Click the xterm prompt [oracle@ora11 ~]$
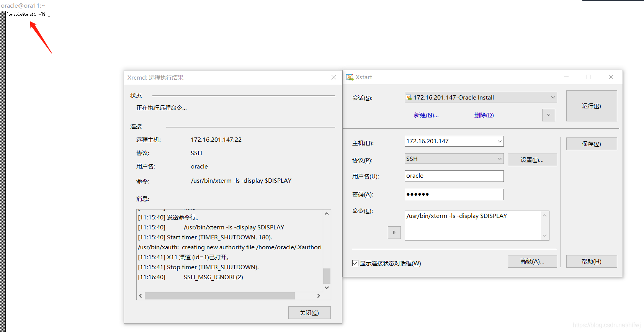This screenshot has width=644, height=332. (x=26, y=14)
